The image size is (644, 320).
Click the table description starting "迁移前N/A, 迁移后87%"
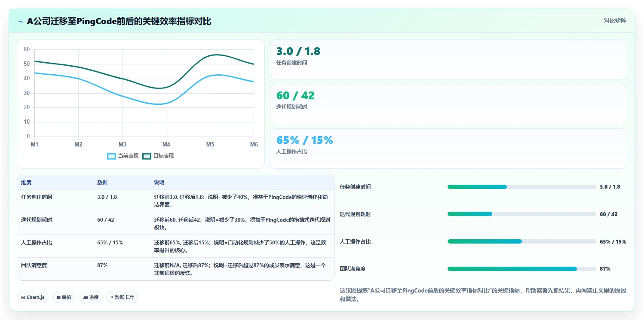240,269
